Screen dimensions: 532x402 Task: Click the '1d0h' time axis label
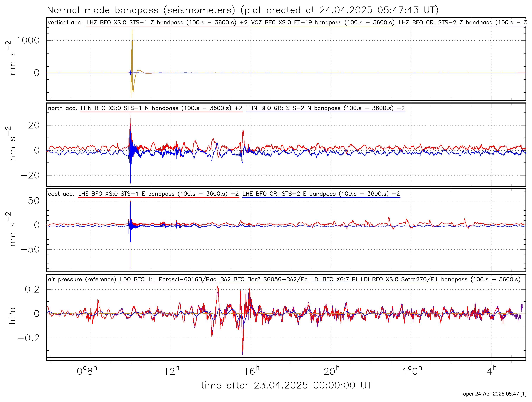pos(412,370)
